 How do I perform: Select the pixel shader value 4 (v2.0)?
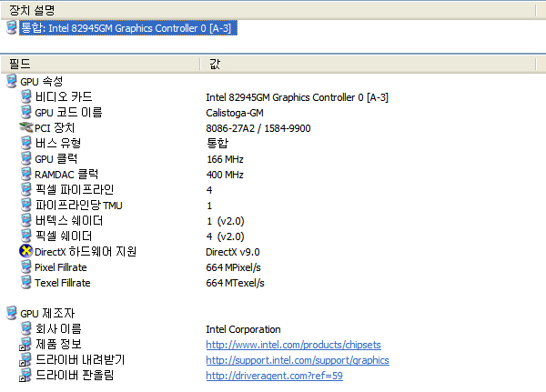[226, 236]
